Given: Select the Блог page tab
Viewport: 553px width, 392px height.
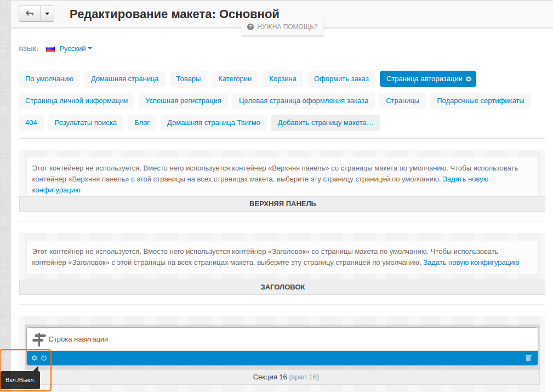Looking at the screenshot, I should (141, 122).
